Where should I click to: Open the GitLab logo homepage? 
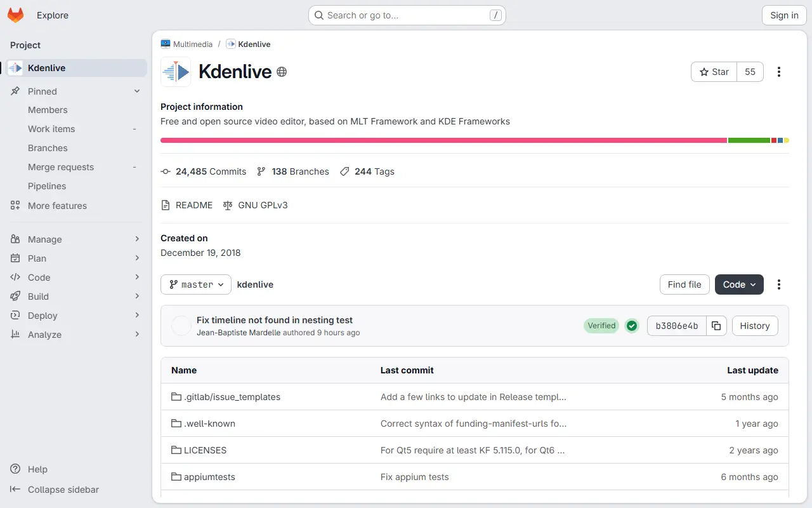15,15
